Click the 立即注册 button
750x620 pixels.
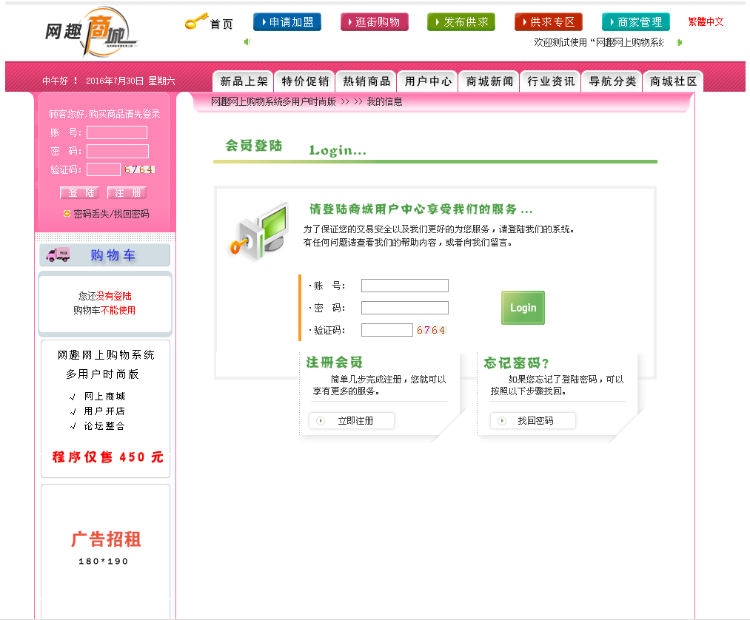pos(352,421)
